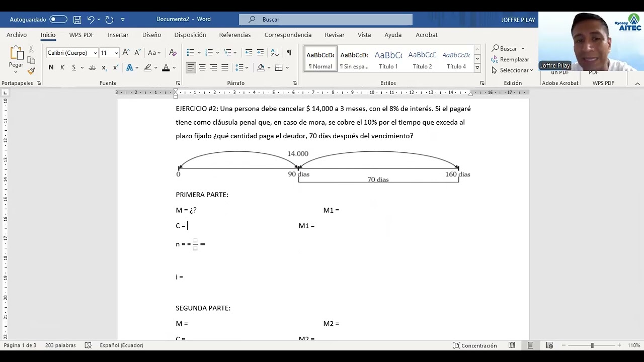Image resolution: width=644 pixels, height=362 pixels.
Task: Align text to the left
Action: [191, 67]
